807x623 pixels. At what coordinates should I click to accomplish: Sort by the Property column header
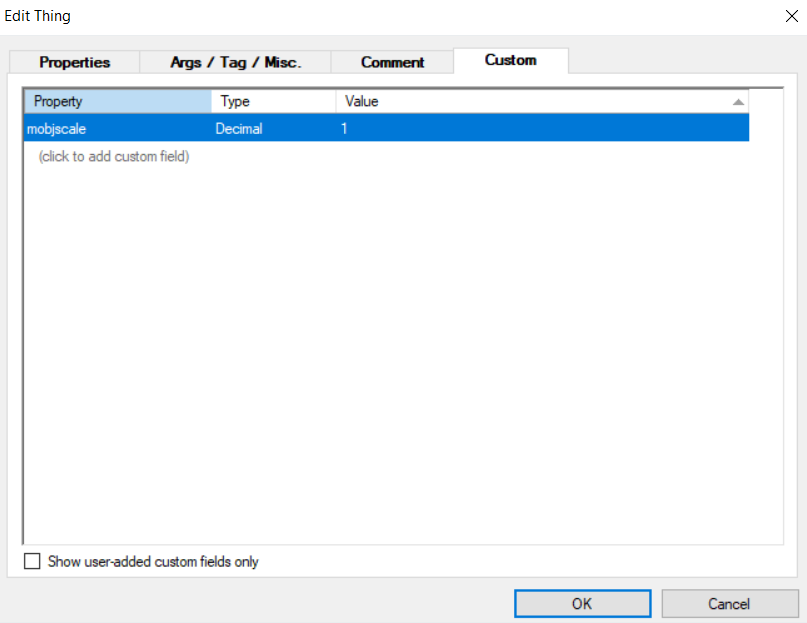(x=118, y=101)
